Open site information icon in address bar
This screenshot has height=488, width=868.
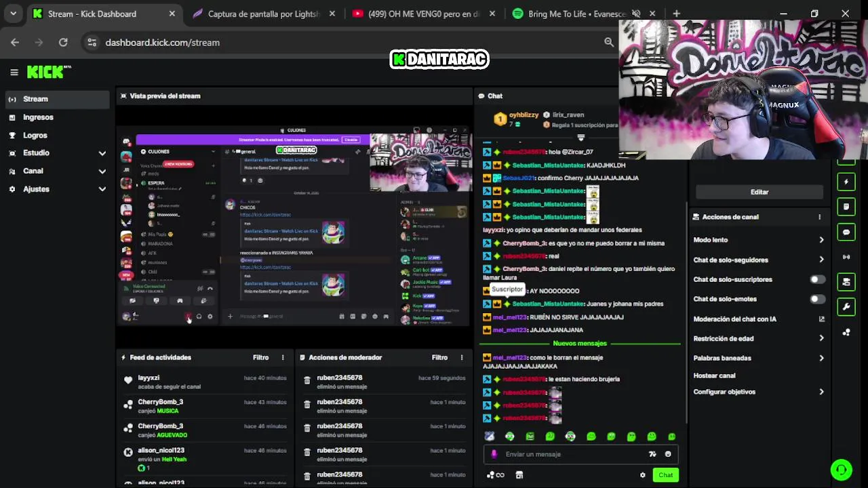(x=92, y=42)
